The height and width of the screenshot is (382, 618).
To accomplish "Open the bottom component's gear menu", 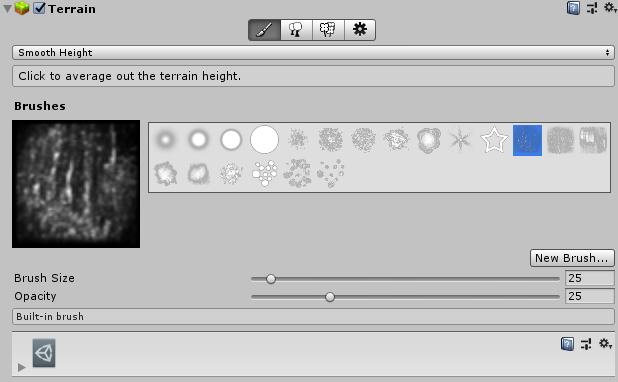I will click(605, 344).
